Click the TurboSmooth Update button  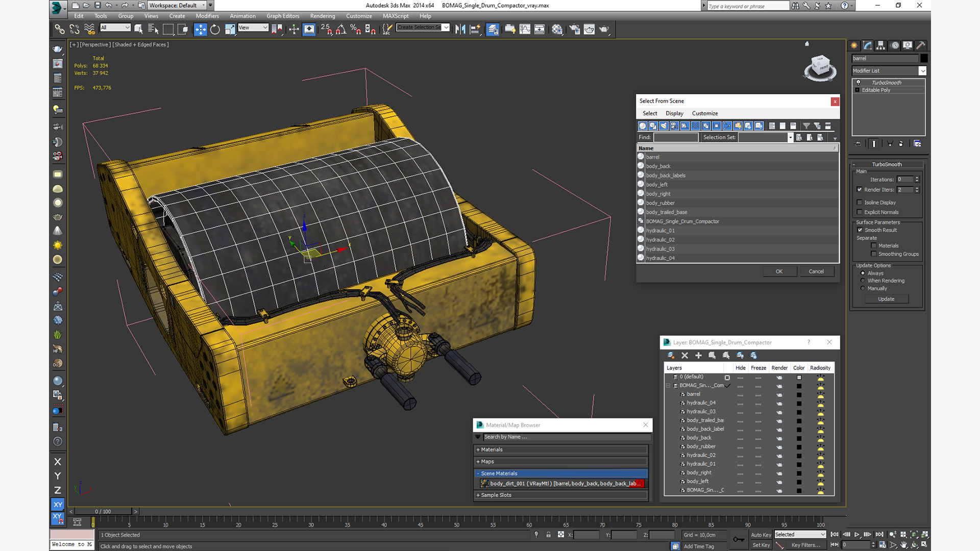click(x=886, y=299)
